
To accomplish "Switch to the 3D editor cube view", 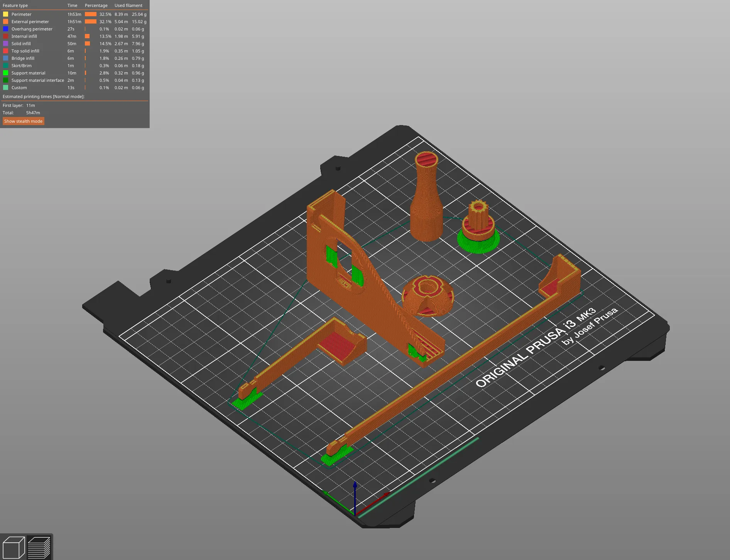I will (14, 547).
